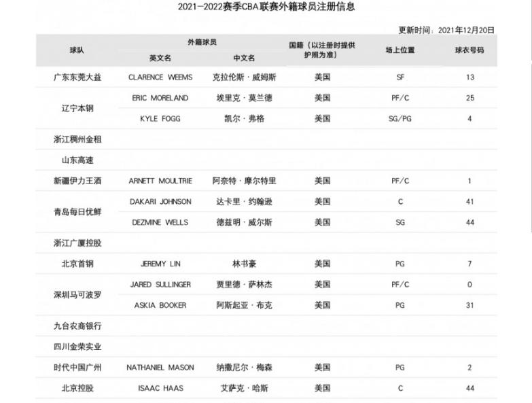Click position SG in Wells row
This screenshot has width=532, height=403.
tap(400, 222)
